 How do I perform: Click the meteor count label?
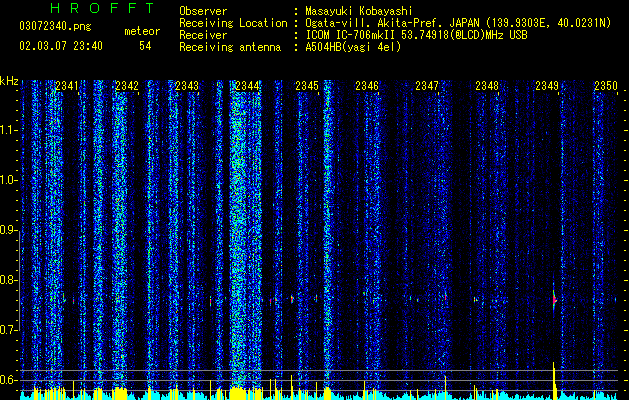pyautogui.click(x=142, y=31)
